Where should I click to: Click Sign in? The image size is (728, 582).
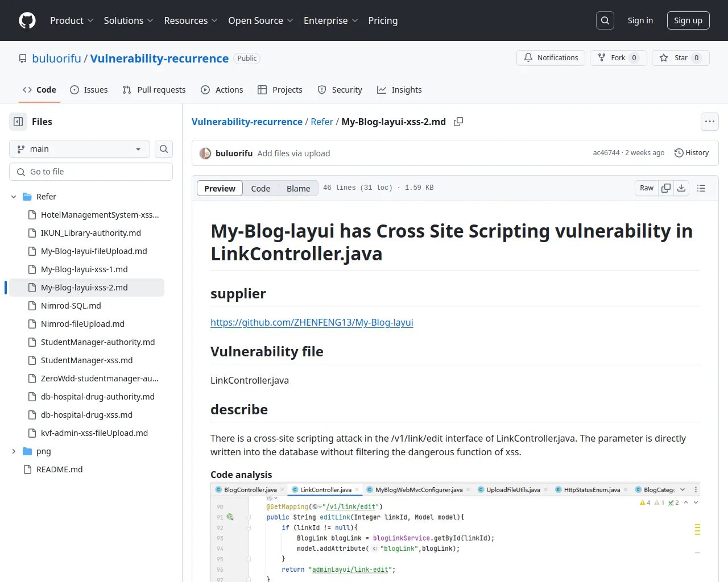640,20
